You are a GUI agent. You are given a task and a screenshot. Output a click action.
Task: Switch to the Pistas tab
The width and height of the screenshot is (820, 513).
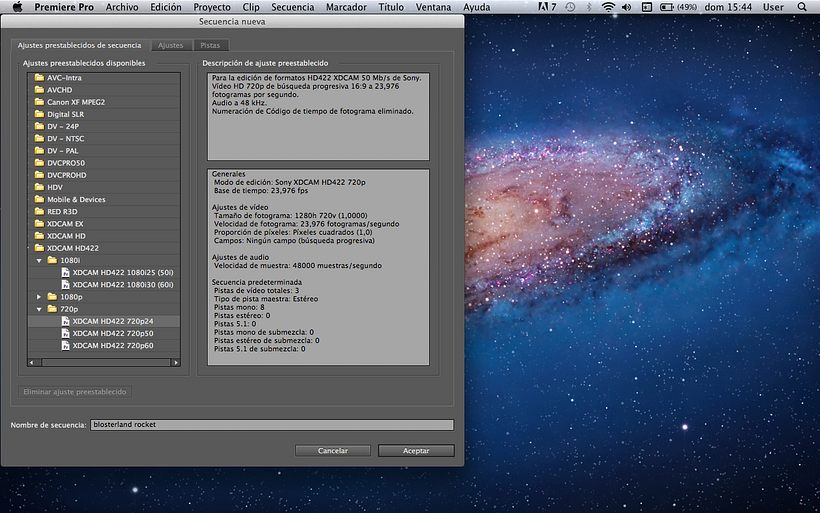click(x=210, y=45)
